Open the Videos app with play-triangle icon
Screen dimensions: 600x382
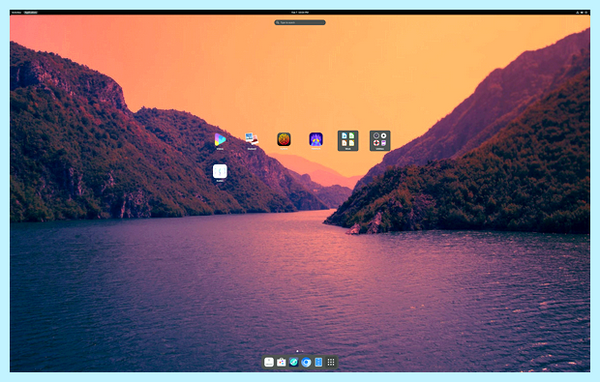click(220, 140)
